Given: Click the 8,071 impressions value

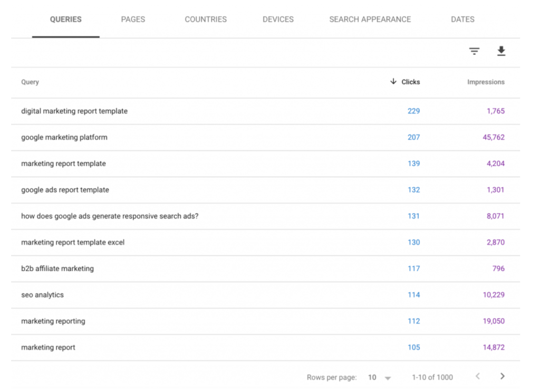Looking at the screenshot, I should coord(496,216).
